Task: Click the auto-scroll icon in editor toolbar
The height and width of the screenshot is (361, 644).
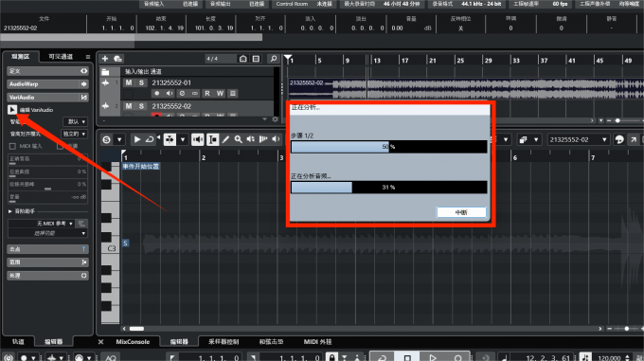Action: pos(170,139)
